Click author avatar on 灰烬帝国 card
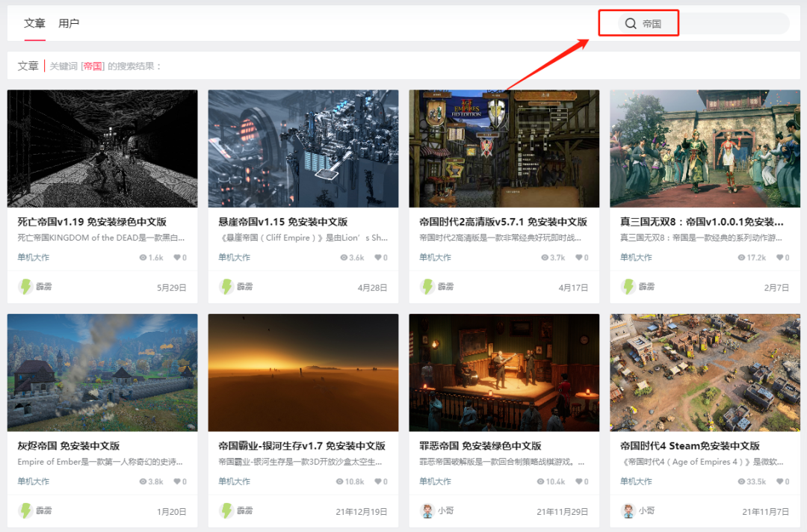 25,510
